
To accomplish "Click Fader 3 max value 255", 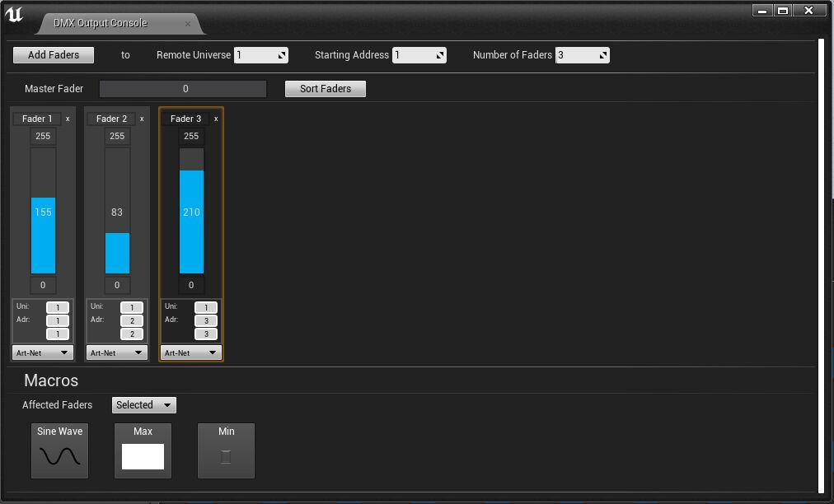I will click(x=191, y=136).
